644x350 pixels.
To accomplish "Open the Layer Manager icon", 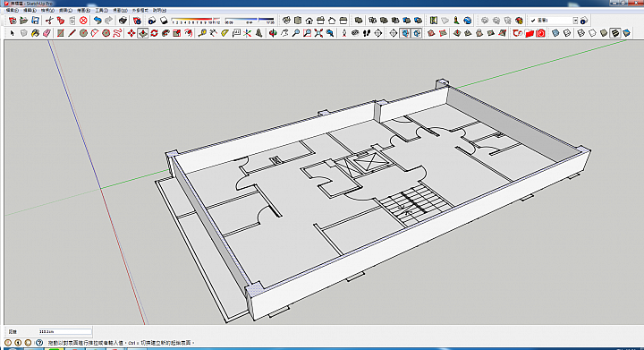I will click(583, 20).
